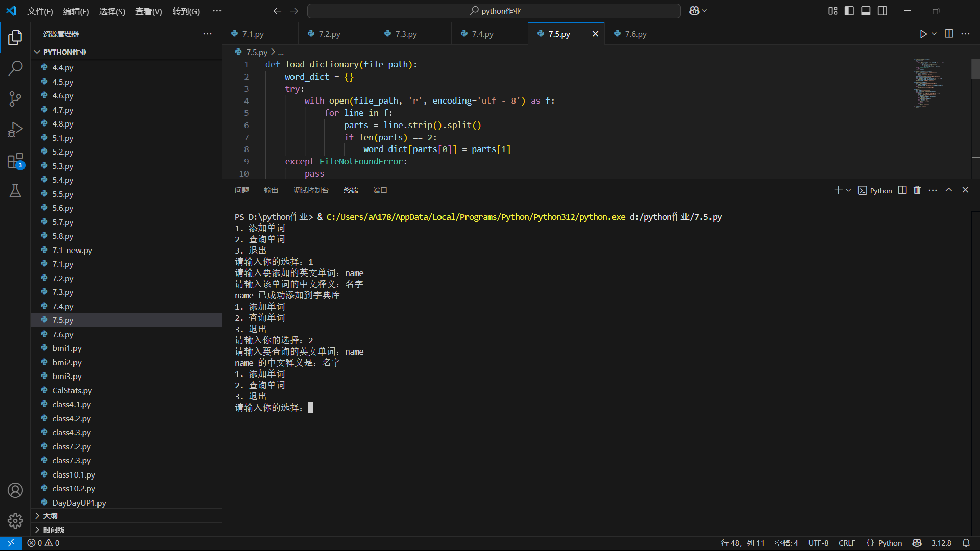Open the Manage settings gear

15,520
